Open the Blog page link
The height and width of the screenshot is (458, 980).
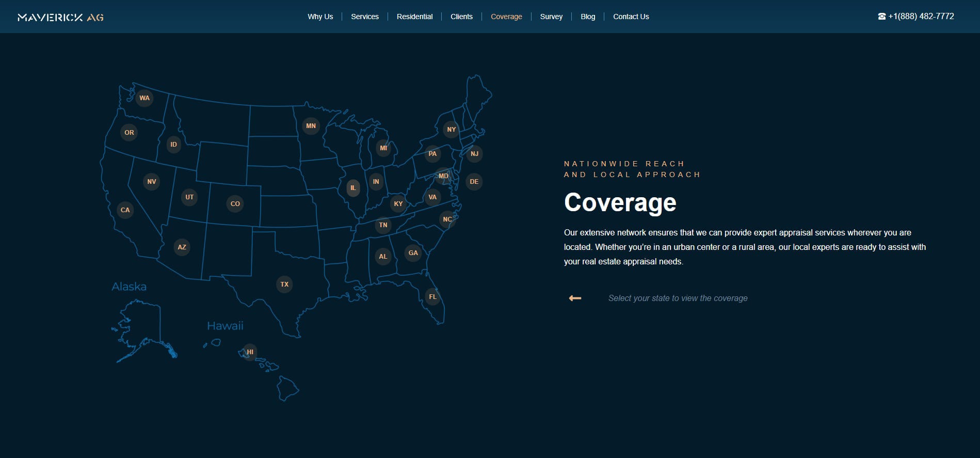pos(588,17)
